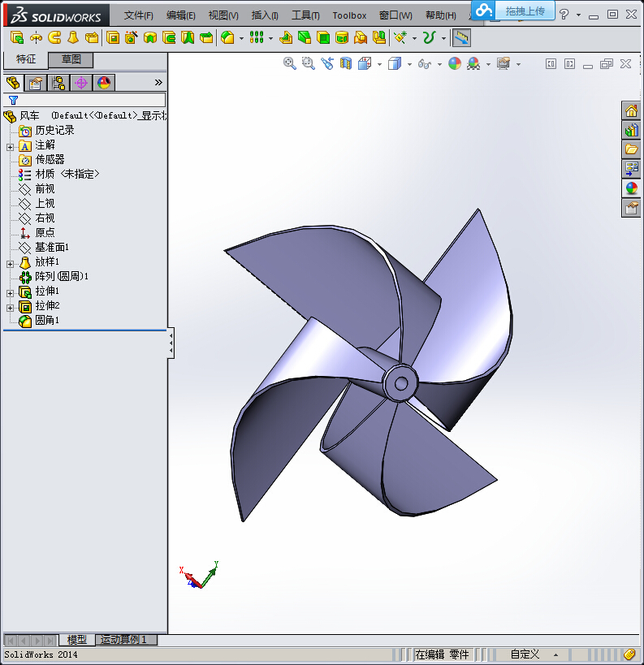
Task: Click Zoom to Fit magnifier icon
Action: pyautogui.click(x=290, y=63)
